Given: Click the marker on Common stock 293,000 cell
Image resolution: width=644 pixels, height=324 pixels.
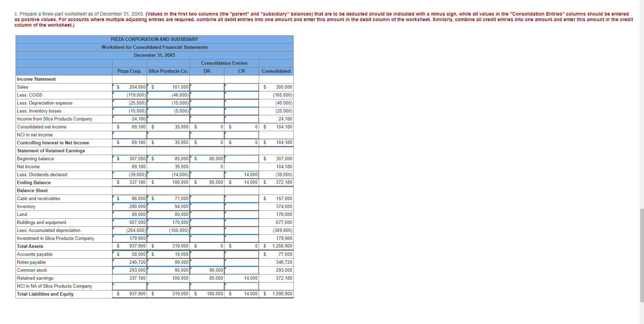Looking at the screenshot, I should 114,268.
